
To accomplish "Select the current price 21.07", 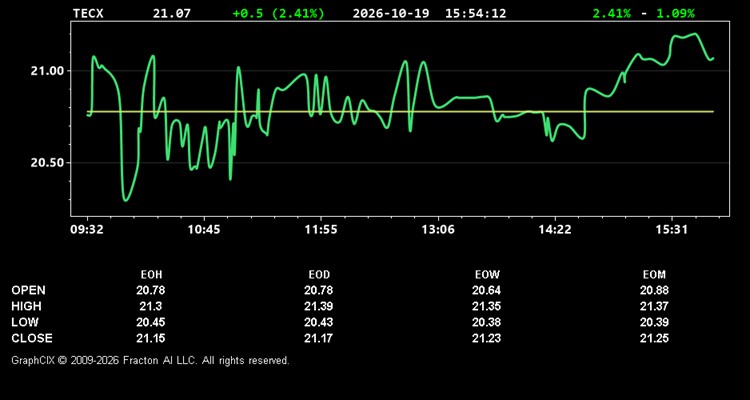I will tap(172, 13).
